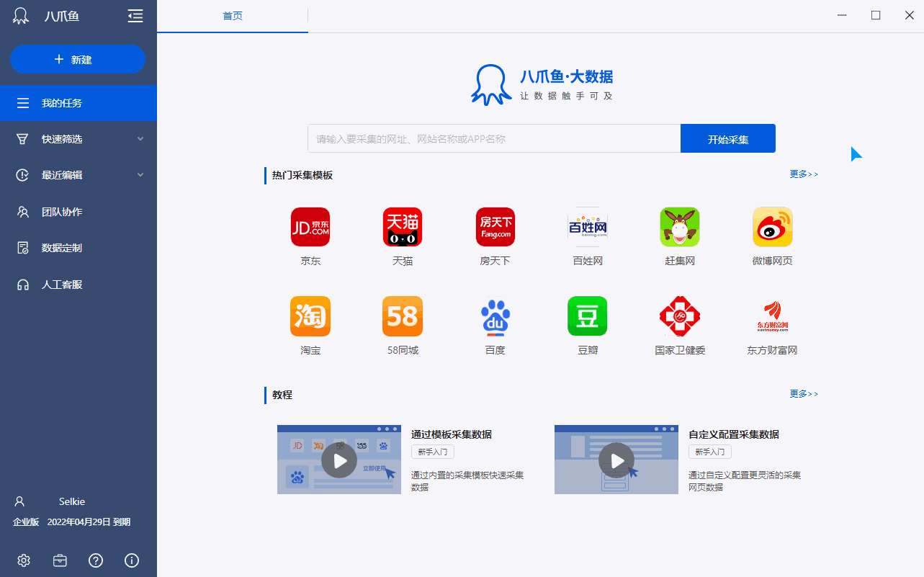Click the 八爪鱼 octopus logo in sidebar
Viewport: 924px width, 577px height.
click(21, 16)
